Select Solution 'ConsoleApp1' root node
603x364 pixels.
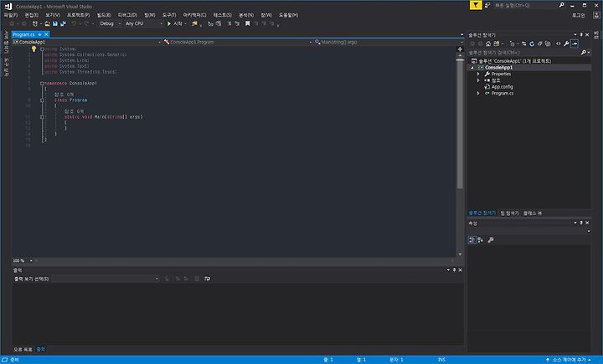tap(514, 61)
